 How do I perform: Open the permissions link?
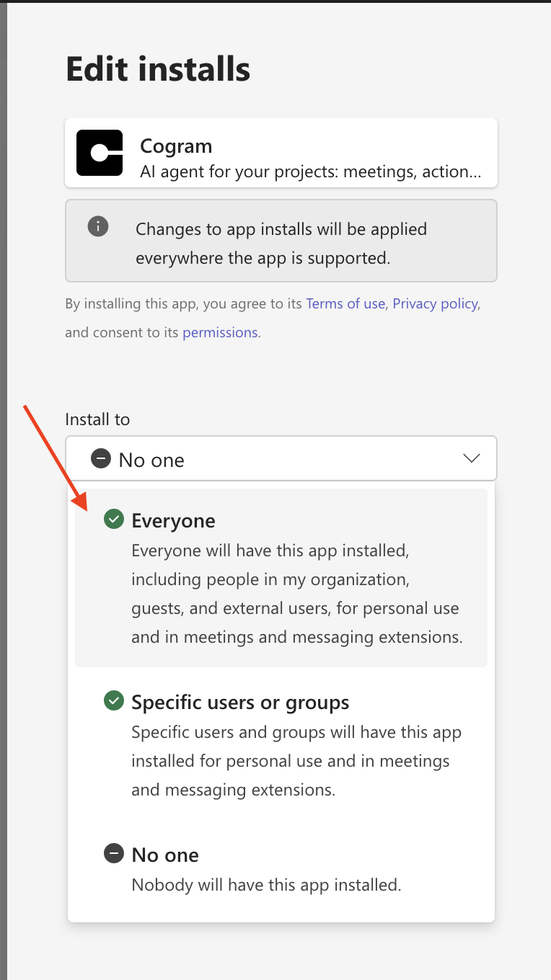point(220,332)
